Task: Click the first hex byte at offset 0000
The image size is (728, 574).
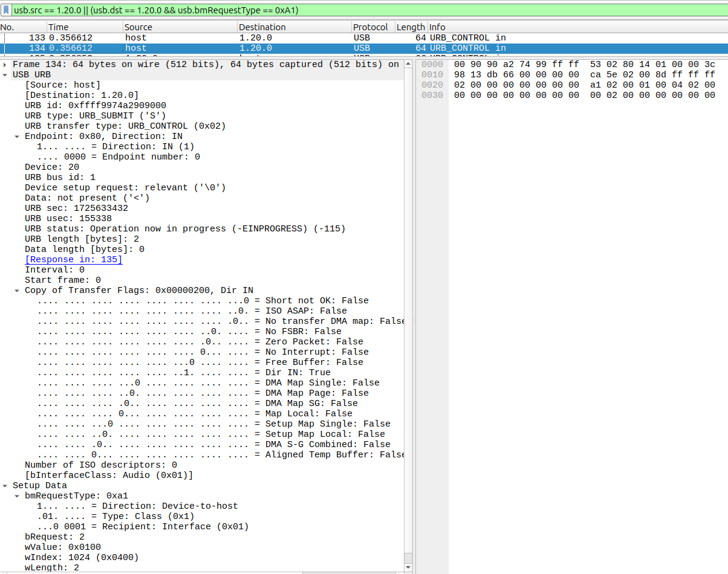Action: tap(461, 64)
